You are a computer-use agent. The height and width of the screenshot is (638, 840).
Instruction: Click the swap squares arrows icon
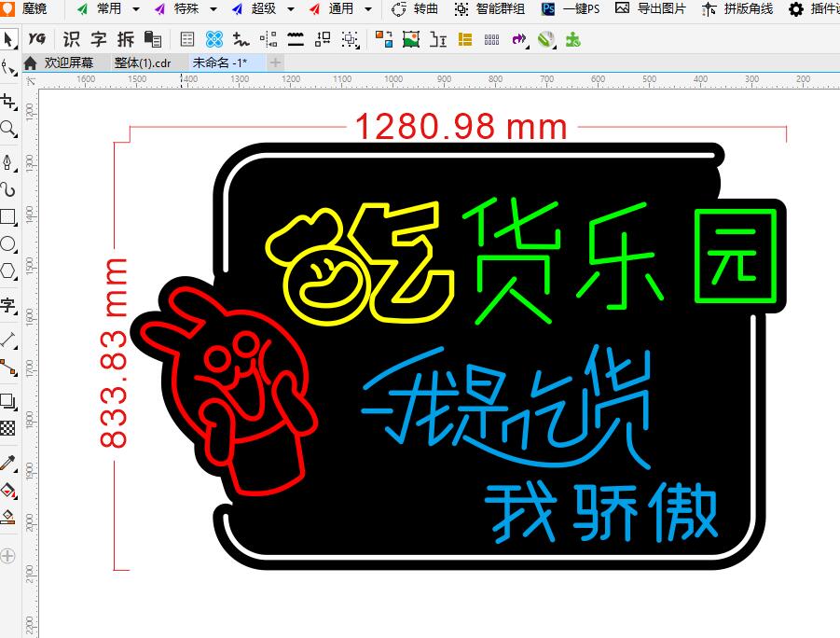pos(323,39)
